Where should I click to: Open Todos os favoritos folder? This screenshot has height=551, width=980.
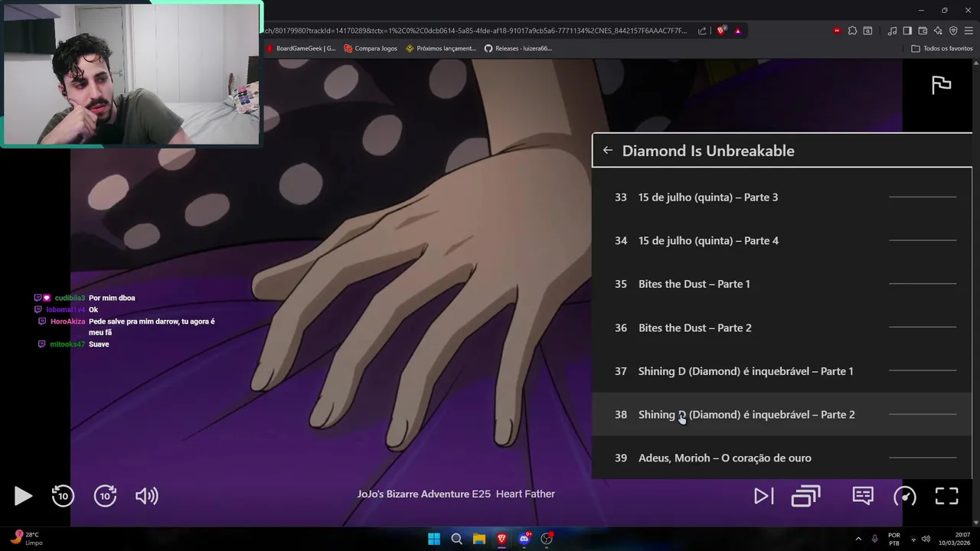[x=942, y=48]
